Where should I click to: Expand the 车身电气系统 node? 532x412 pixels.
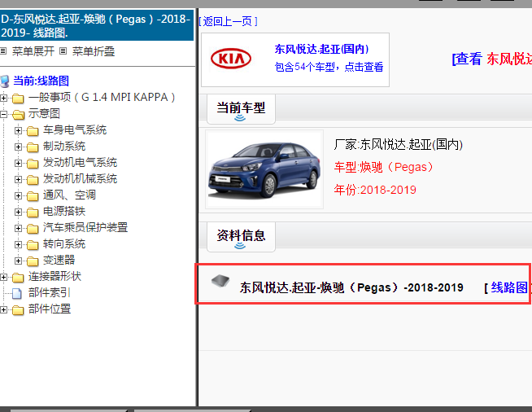point(19,131)
